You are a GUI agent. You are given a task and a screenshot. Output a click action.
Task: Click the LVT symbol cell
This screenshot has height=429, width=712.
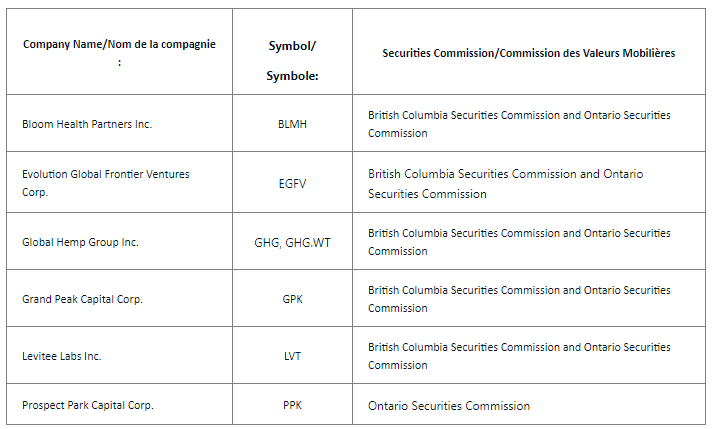tap(292, 356)
